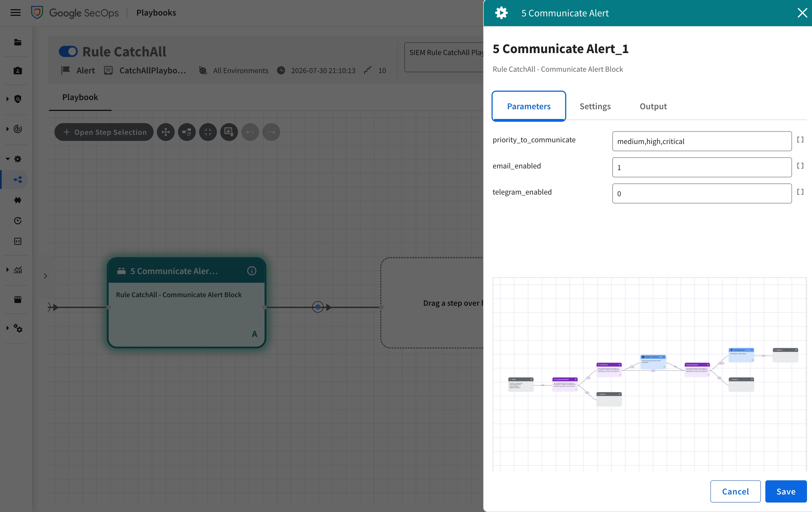
Task: Click the auto-arrange steps toolbar icon
Action: 187,132
